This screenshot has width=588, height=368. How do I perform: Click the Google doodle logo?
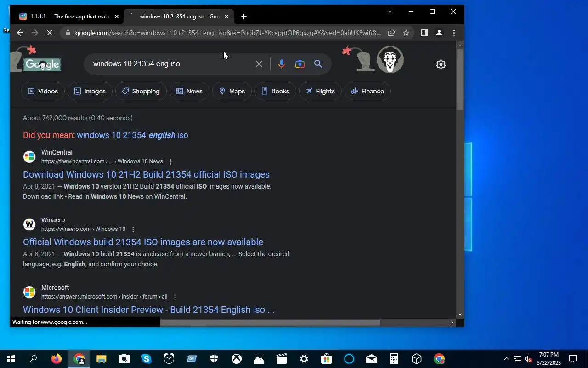(x=42, y=64)
